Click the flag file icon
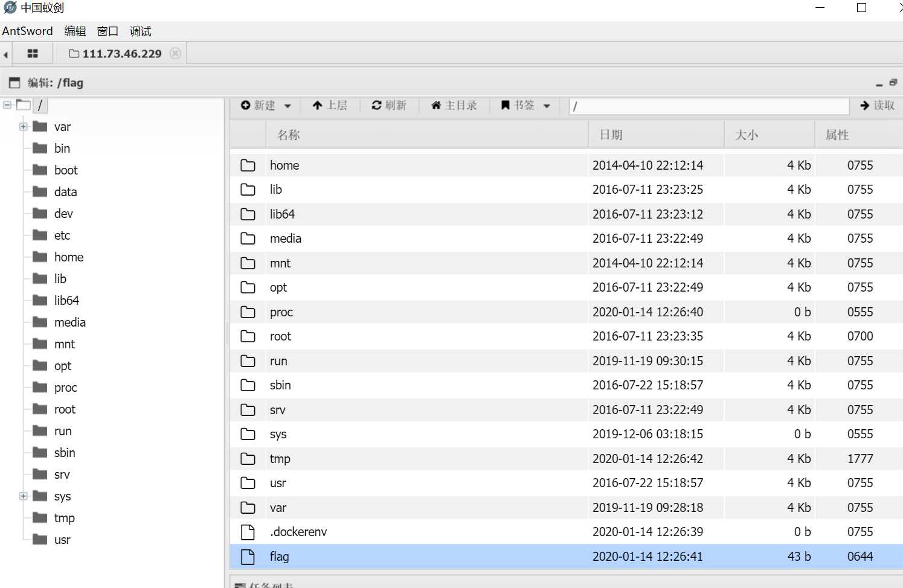This screenshot has width=903, height=588. [248, 557]
